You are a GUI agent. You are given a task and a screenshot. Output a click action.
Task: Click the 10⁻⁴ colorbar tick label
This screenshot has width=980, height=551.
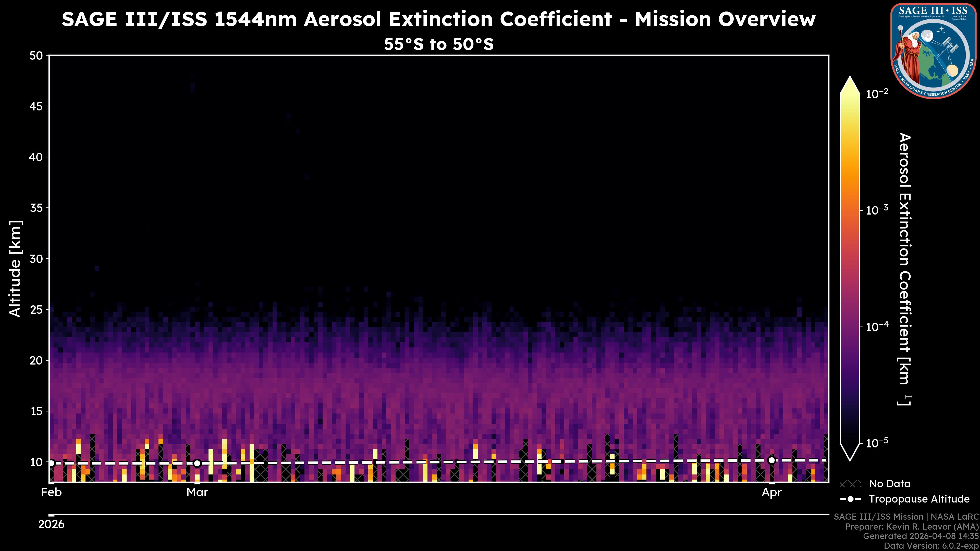(877, 327)
